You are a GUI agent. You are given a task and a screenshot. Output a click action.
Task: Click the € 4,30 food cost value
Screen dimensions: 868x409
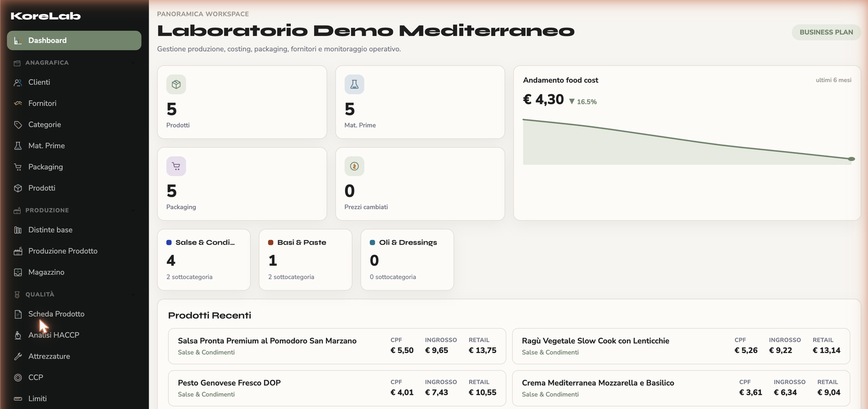click(x=543, y=99)
